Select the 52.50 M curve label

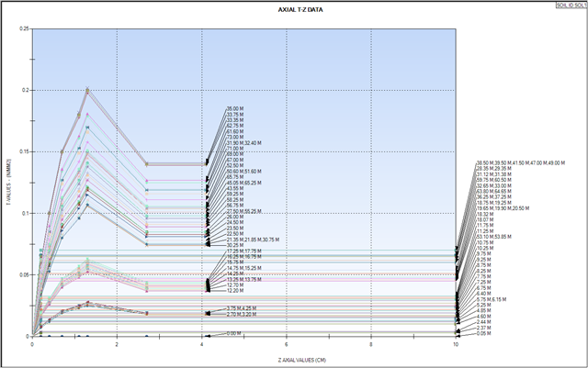235,165
